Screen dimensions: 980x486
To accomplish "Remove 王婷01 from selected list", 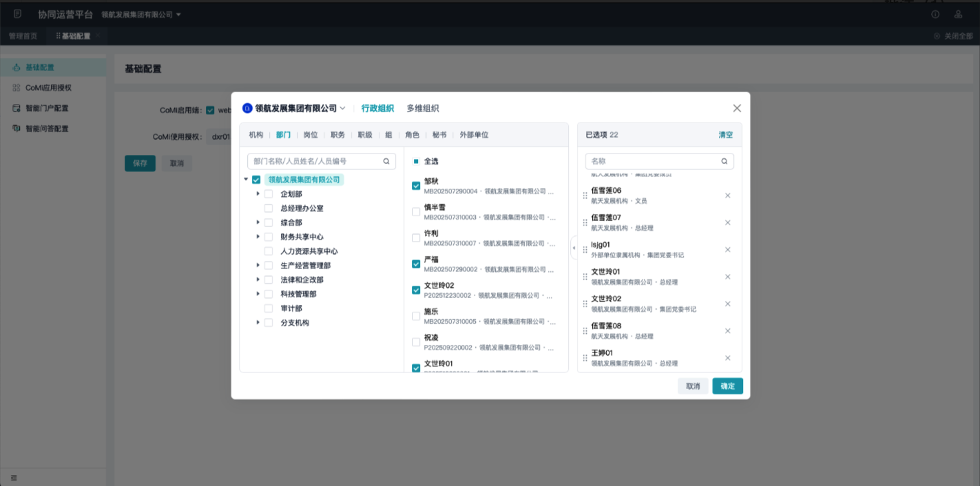I will point(727,358).
